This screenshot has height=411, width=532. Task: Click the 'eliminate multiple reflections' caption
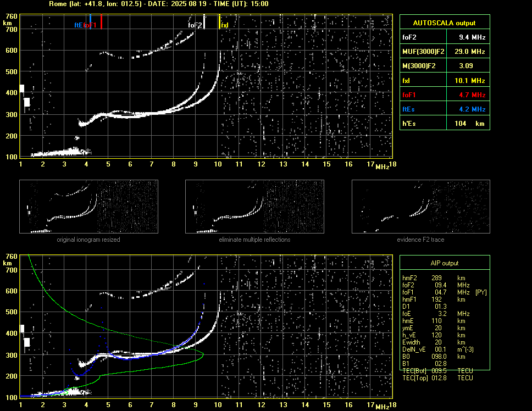[254, 240]
